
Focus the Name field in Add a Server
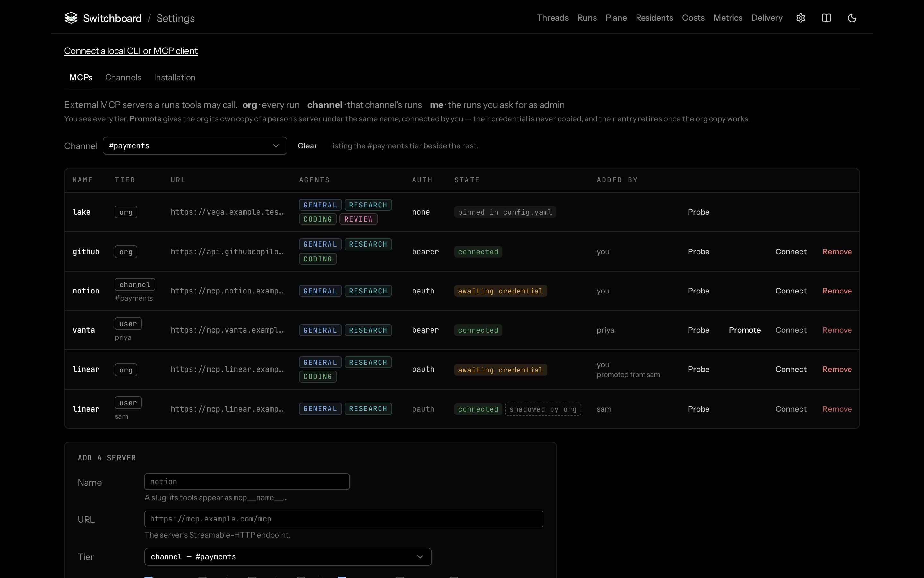pyautogui.click(x=247, y=482)
